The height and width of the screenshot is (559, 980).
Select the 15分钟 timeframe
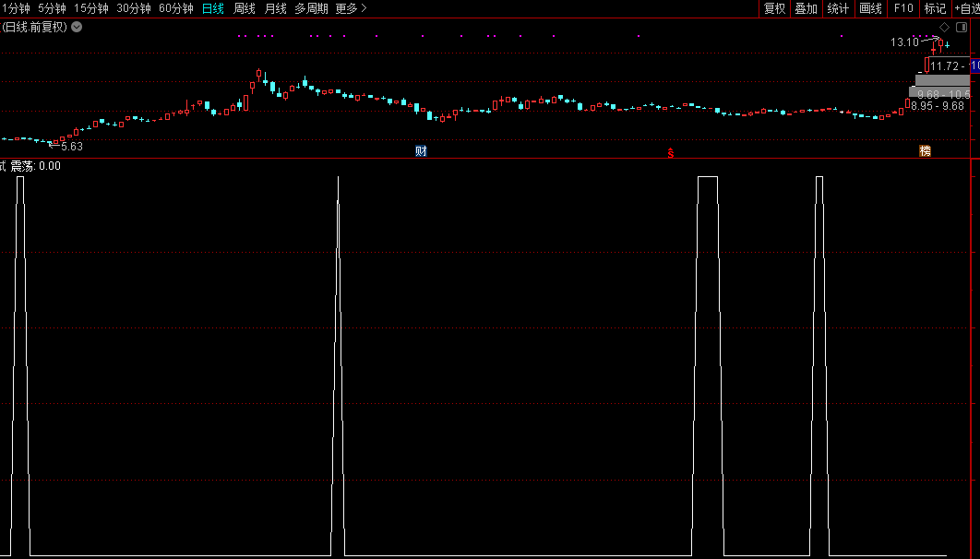click(91, 8)
